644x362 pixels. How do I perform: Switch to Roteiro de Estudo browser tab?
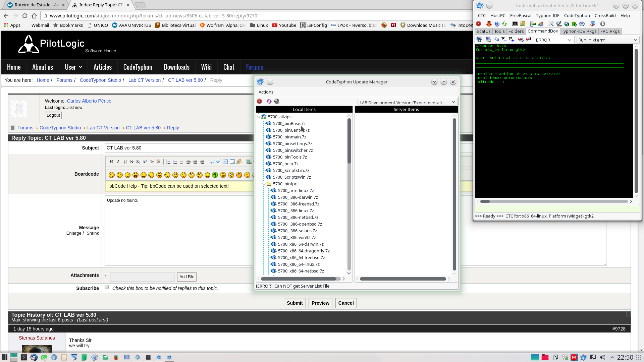coord(36,5)
